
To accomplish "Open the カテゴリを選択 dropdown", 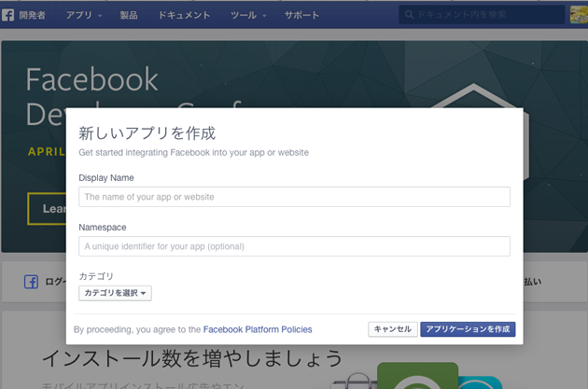I will [115, 293].
